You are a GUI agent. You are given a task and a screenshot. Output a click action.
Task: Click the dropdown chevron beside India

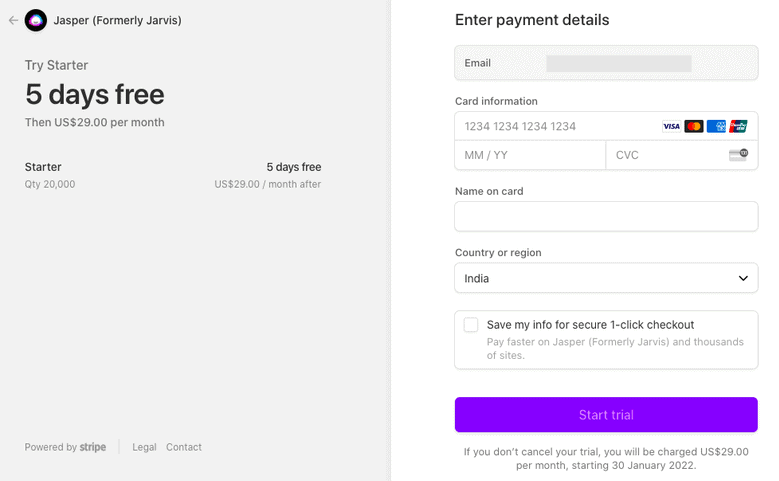pos(743,278)
